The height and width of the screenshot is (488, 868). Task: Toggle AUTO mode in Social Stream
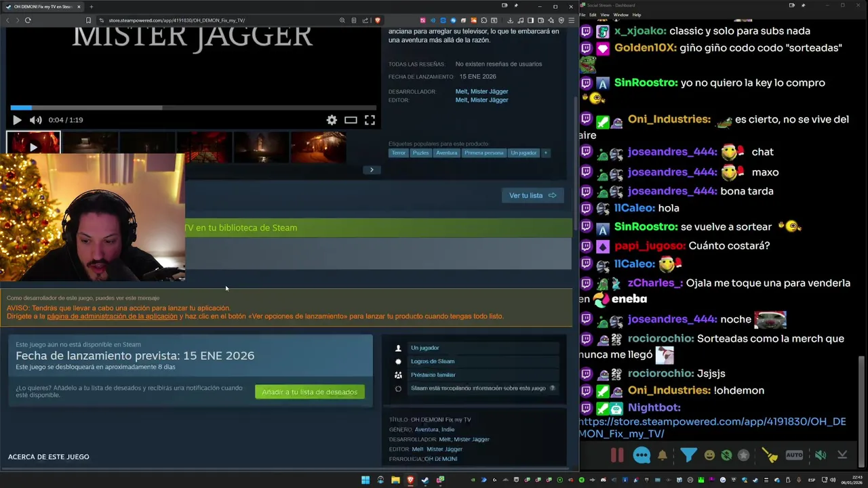coord(794,455)
